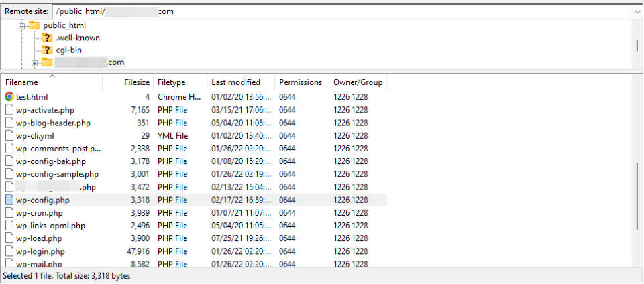
Task: Open the Remote site path dropdown
Action: coord(638,12)
